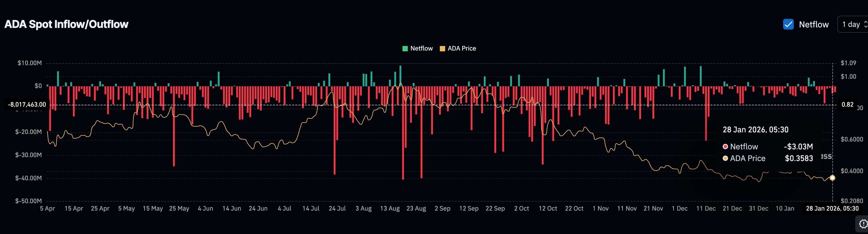
Task: Uncheck the blue Netflow checkbox
Action: 788,24
